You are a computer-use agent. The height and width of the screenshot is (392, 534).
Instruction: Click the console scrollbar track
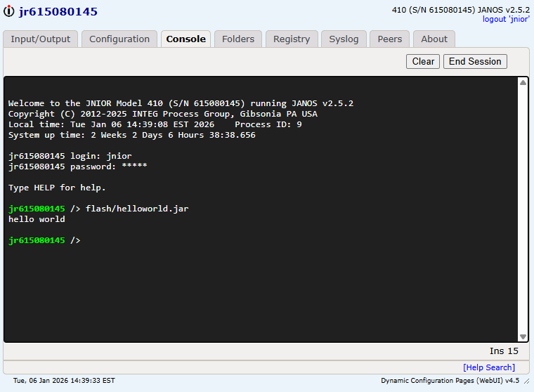tap(523, 211)
